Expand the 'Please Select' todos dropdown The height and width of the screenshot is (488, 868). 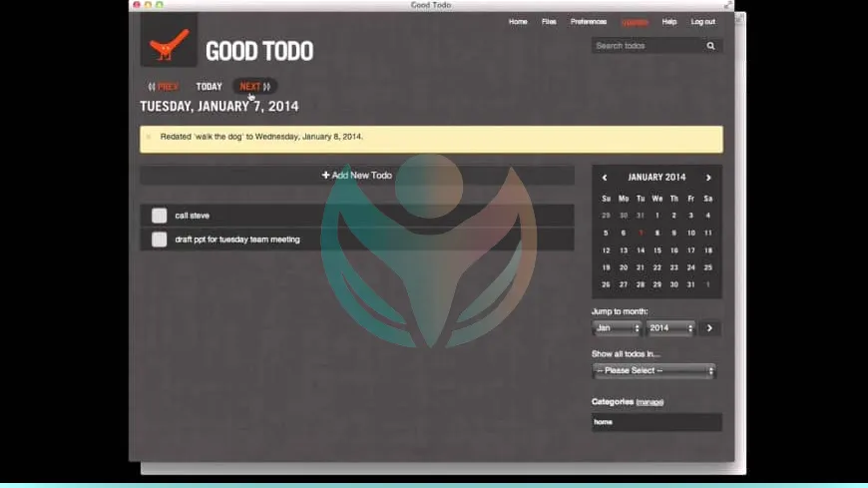[x=653, y=371]
